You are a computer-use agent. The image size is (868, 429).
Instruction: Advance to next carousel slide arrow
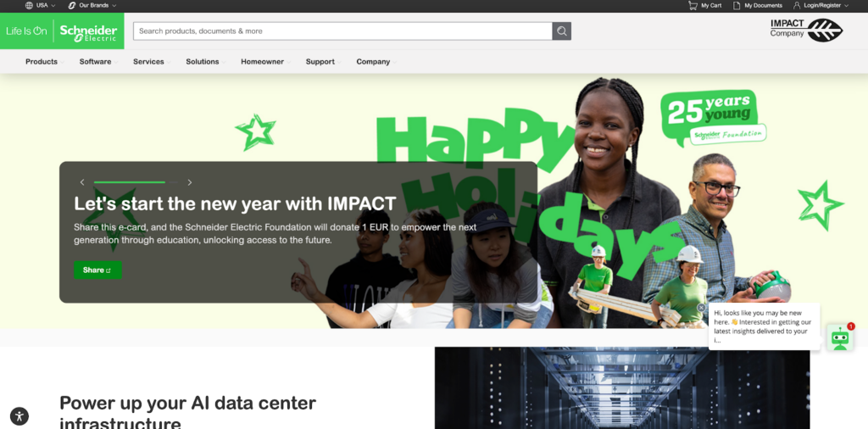[x=190, y=182]
